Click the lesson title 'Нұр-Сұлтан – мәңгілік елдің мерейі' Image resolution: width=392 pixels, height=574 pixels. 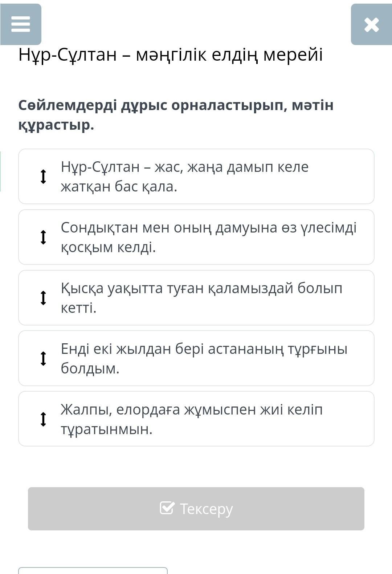click(171, 55)
